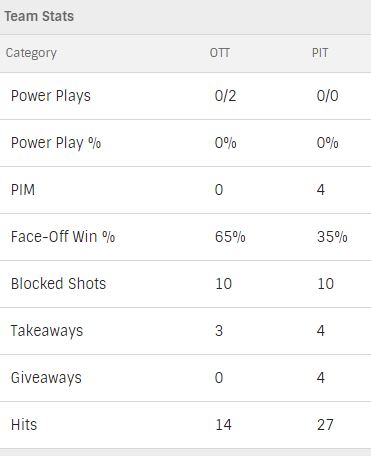The image size is (371, 456).
Task: Click PIT Hits value 27
Action: [x=325, y=425]
